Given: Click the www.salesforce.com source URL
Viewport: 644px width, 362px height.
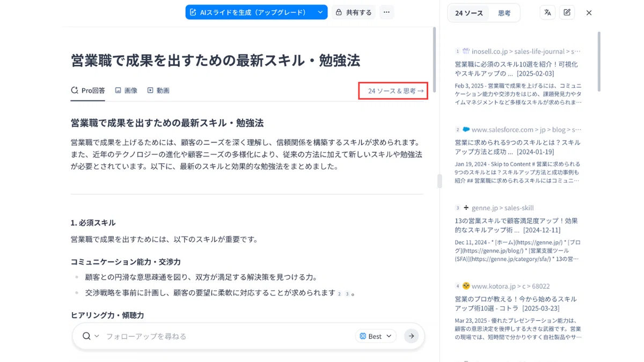Looking at the screenshot, I should 526,130.
